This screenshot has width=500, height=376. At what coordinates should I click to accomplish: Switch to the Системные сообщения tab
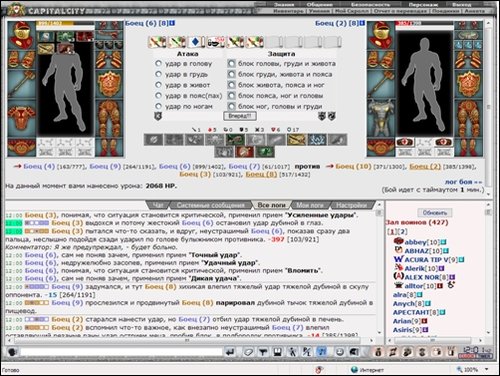coord(211,205)
